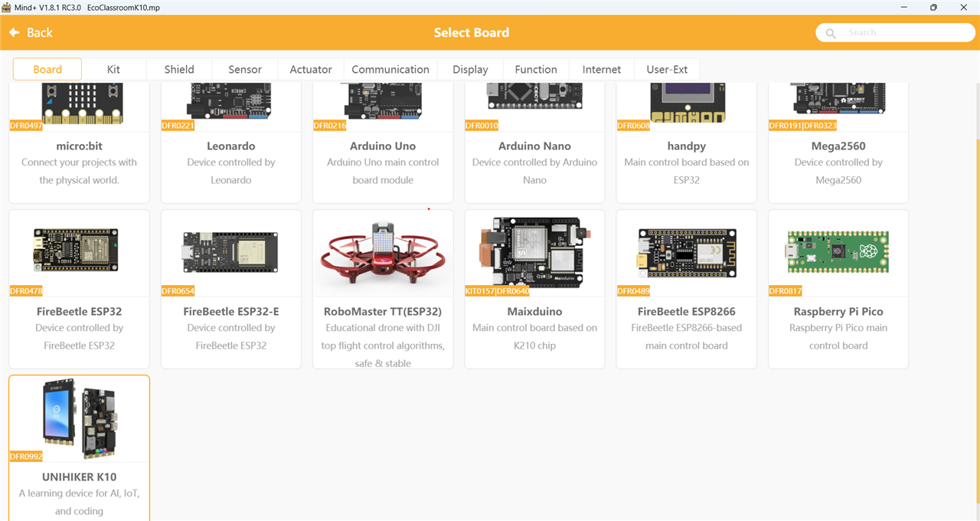Screen dimensions: 980x521
Task: Choose the handpy board image
Action: pyautogui.click(x=687, y=102)
